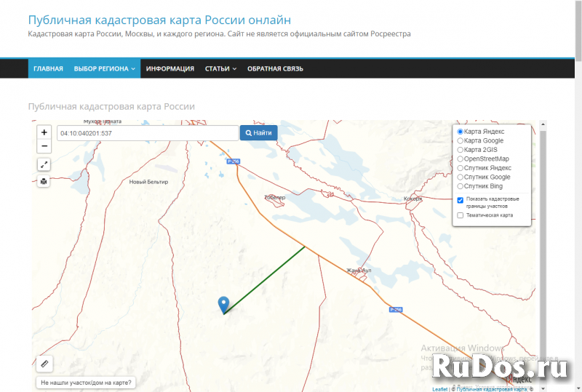Select Карта Яндекс map layer
This screenshot has height=392, width=582.
click(461, 132)
